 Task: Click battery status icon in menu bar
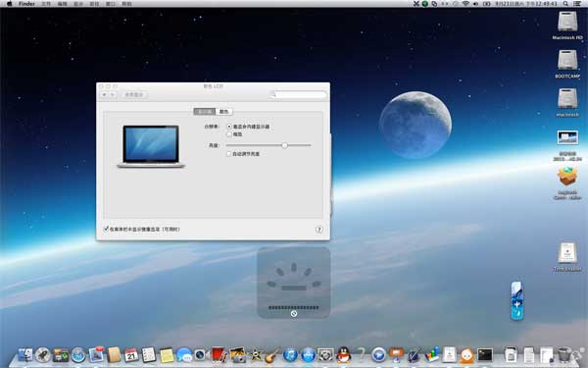(486, 4)
